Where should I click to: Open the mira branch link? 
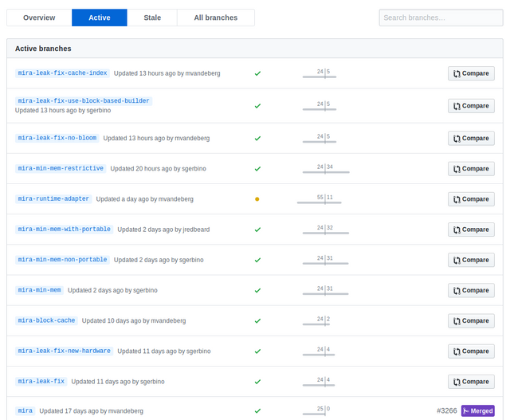coord(25,410)
